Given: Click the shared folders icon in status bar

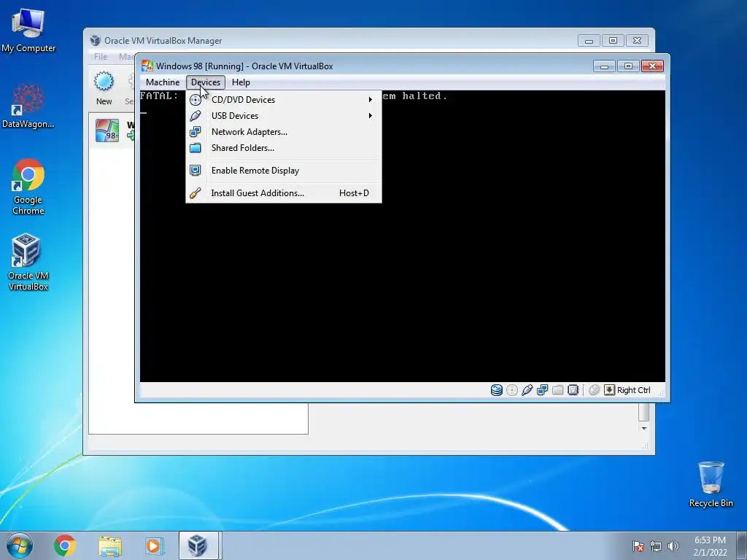Looking at the screenshot, I should click(x=557, y=390).
